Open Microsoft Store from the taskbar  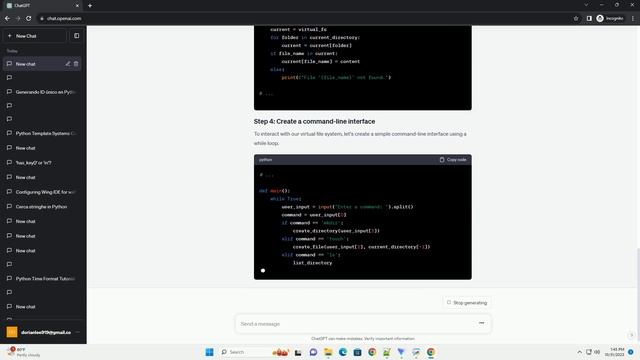click(357, 352)
